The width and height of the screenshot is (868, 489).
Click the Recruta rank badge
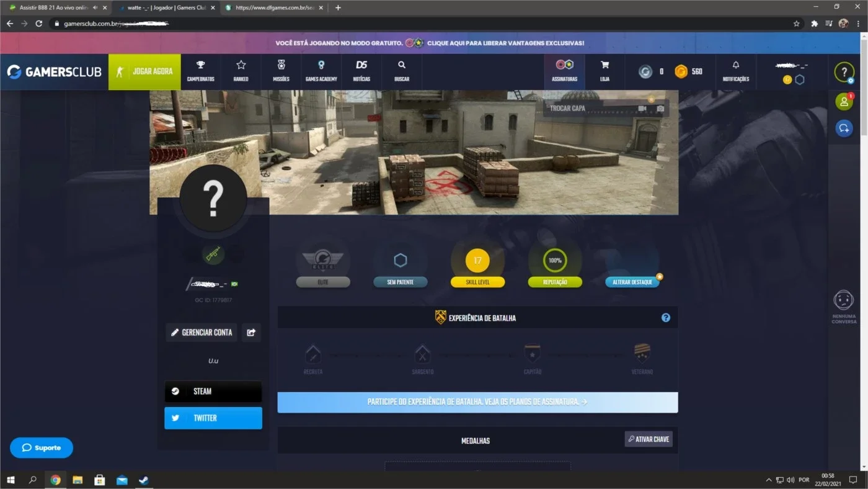point(313,354)
